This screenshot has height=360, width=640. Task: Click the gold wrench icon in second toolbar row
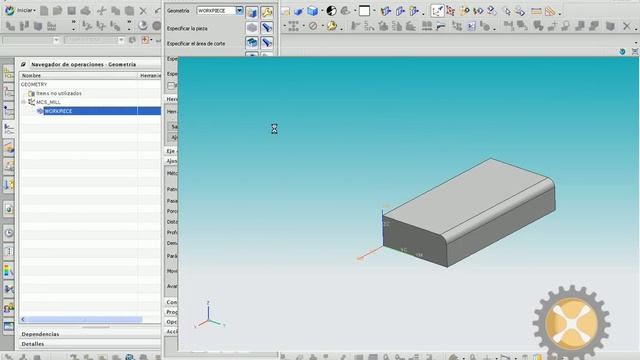[x=332, y=26]
